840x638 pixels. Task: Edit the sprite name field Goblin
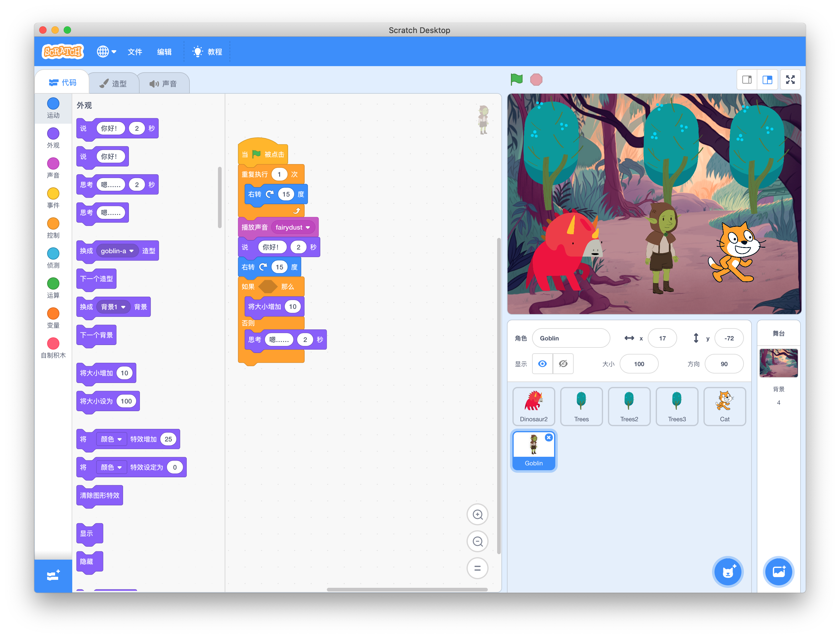(571, 338)
